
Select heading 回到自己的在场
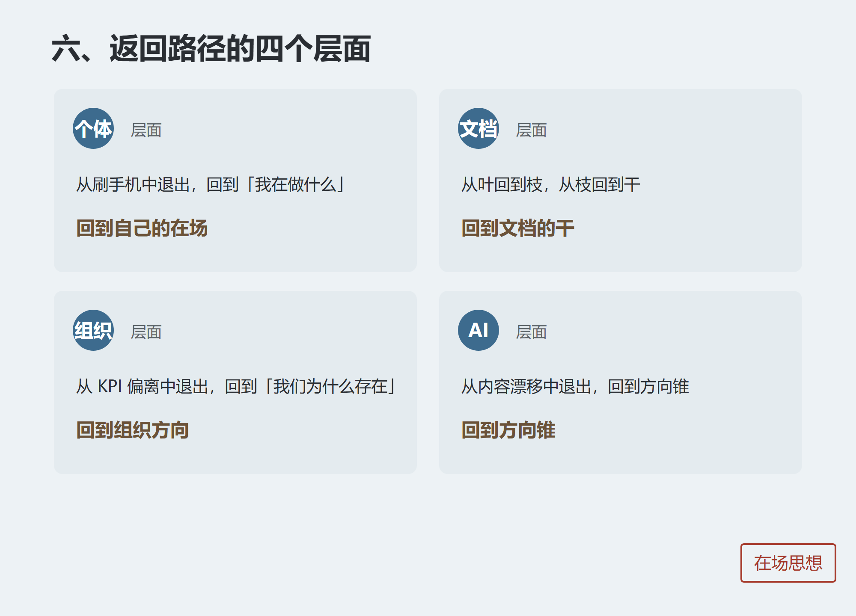click(x=142, y=228)
